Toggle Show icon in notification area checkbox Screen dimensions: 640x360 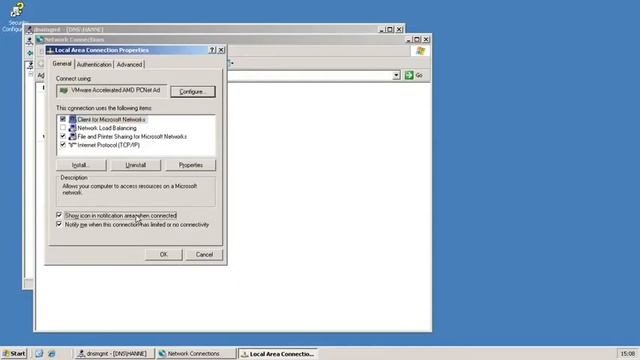click(59, 215)
